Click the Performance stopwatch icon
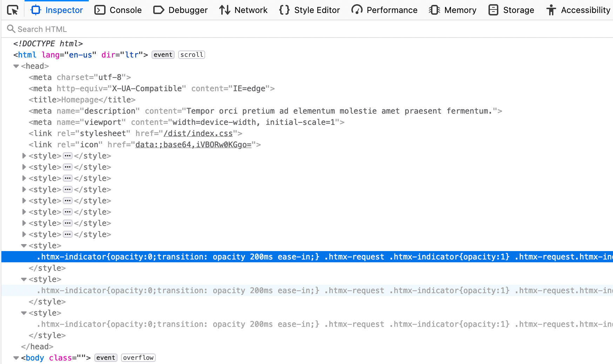This screenshot has width=613, height=364. [357, 10]
